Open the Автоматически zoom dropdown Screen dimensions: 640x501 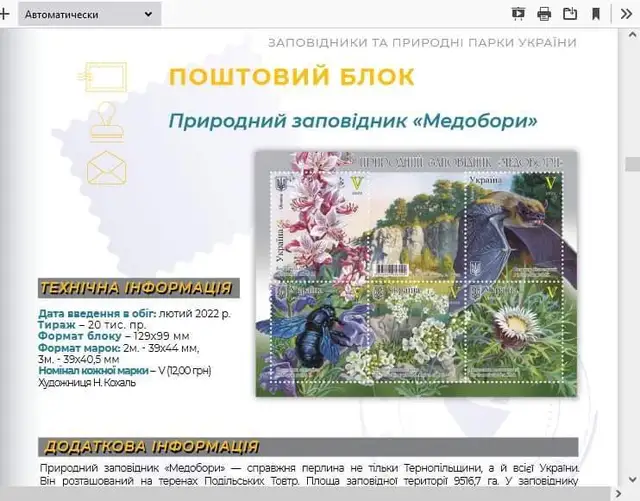coord(89,15)
